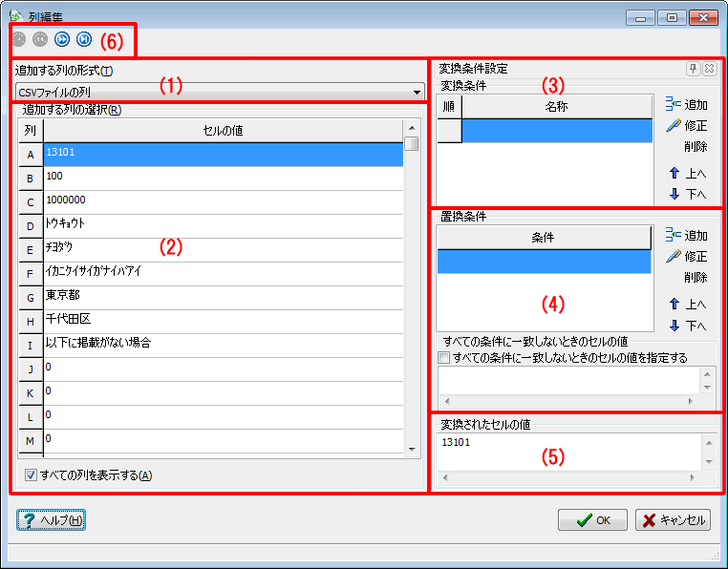This screenshot has height=569, width=728.
Task: Open the 追加する列の形式 dropdown
Action: [417, 93]
